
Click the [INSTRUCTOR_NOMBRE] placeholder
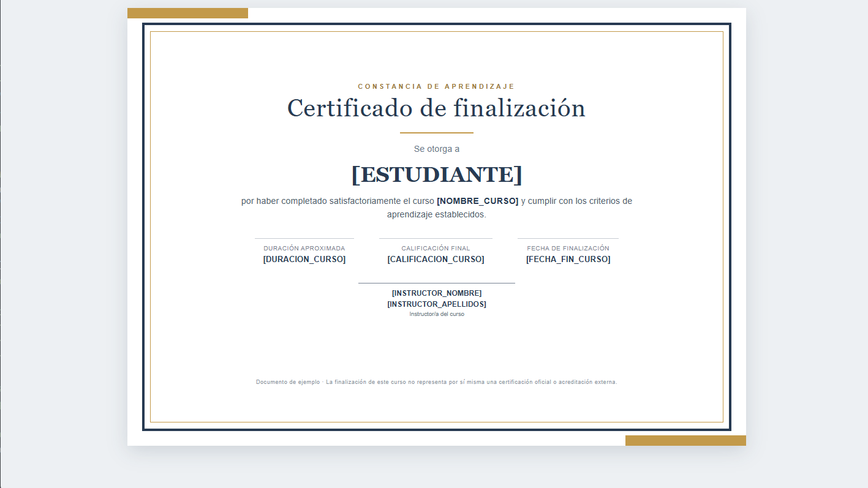point(437,293)
